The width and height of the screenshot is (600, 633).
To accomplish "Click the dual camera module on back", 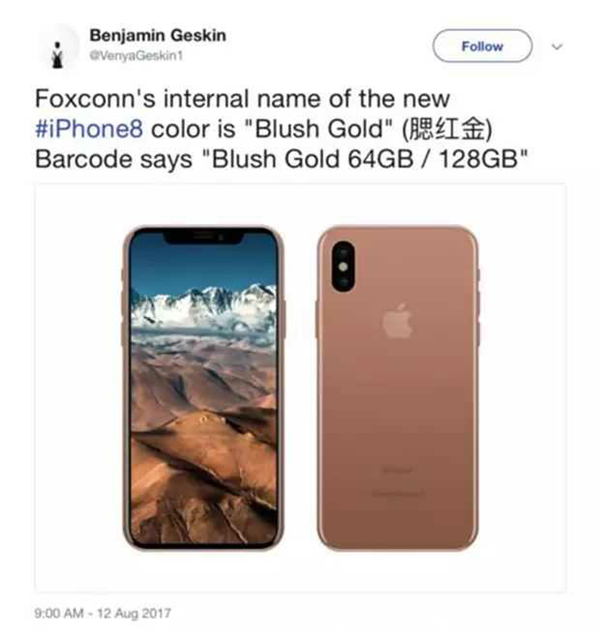I will tap(343, 267).
